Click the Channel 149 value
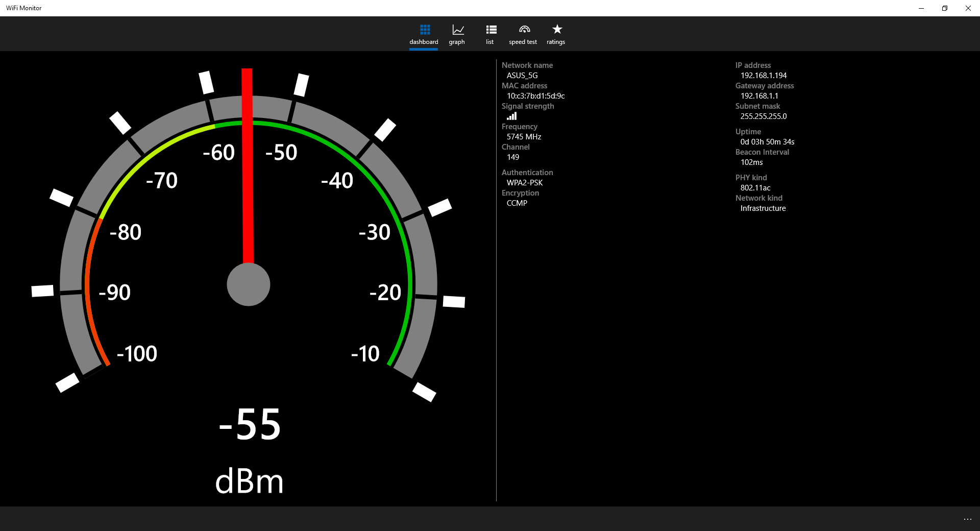This screenshot has height=531, width=980. tap(512, 157)
